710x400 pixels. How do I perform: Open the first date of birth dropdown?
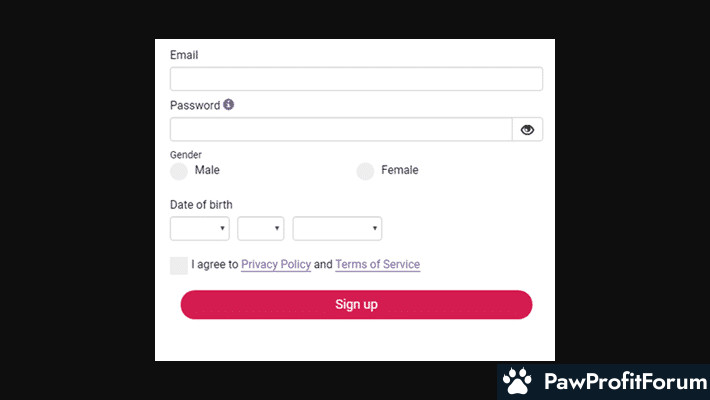point(200,229)
